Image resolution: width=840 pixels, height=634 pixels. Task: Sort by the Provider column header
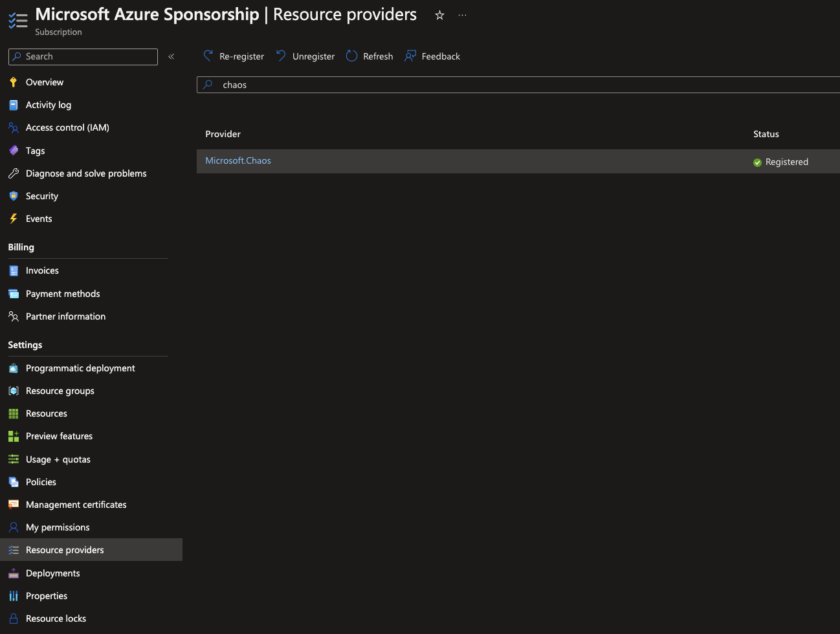(x=223, y=134)
